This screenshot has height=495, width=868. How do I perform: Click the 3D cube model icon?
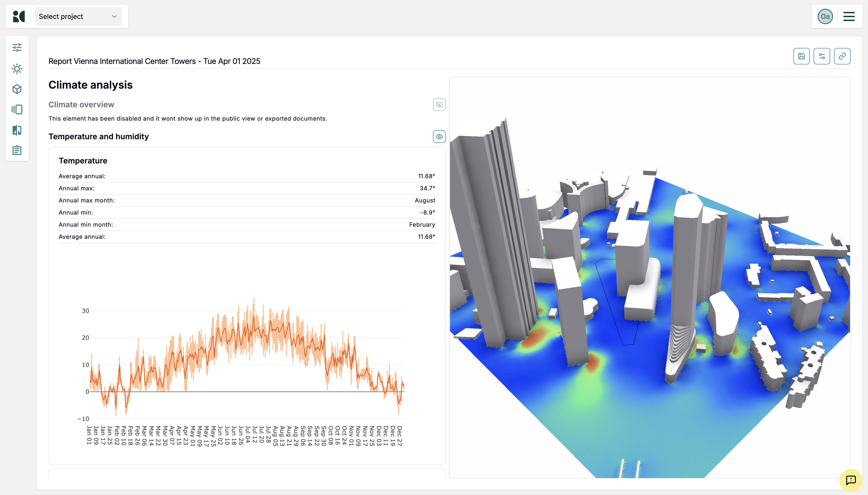tap(17, 89)
